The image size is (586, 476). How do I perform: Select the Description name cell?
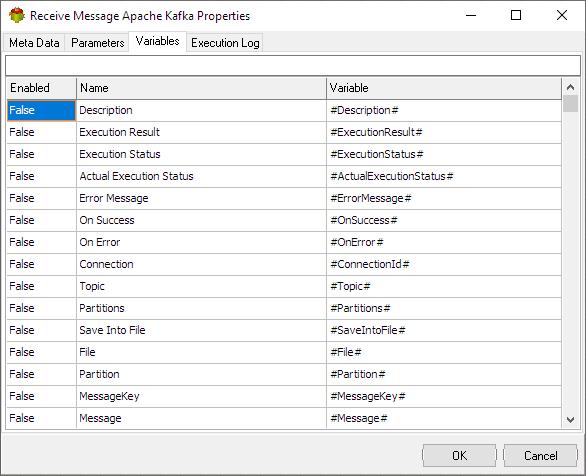click(x=201, y=111)
